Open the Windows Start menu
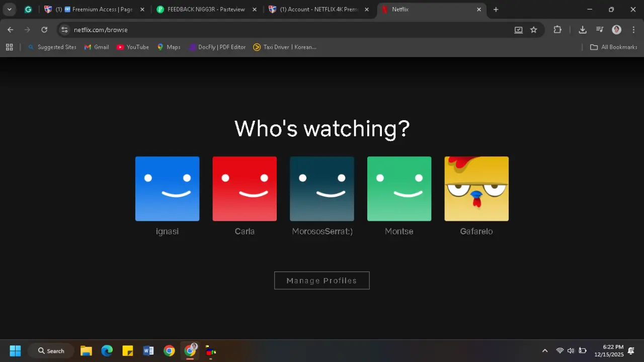 (15, 350)
